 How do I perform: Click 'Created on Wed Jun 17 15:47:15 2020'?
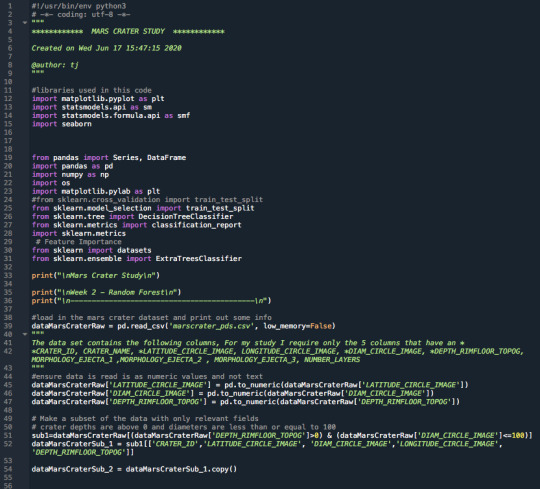[106, 48]
